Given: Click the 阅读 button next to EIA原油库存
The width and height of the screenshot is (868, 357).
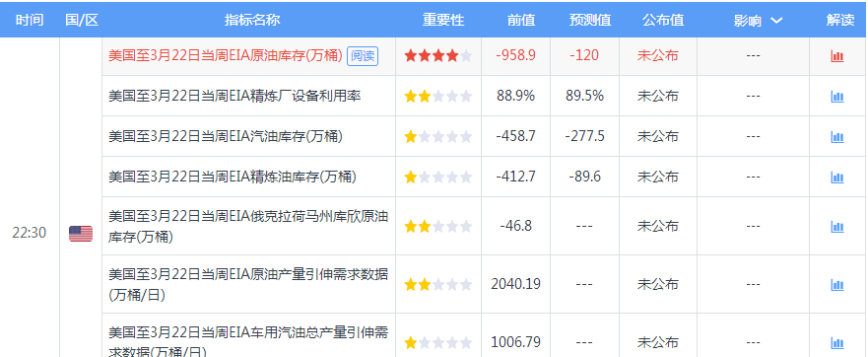Looking at the screenshot, I should point(363,56).
